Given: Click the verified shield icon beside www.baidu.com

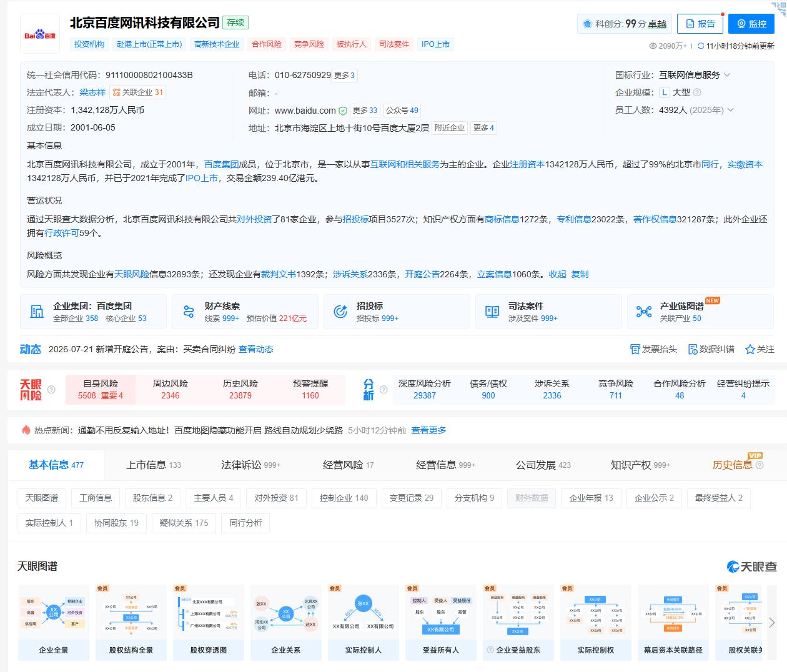Looking at the screenshot, I should tap(343, 111).
